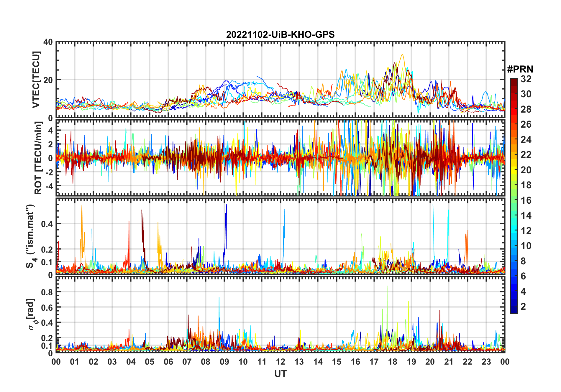Click the ROT [TECU/min] axis label
This screenshot has width=561, height=392.
click(x=38, y=158)
